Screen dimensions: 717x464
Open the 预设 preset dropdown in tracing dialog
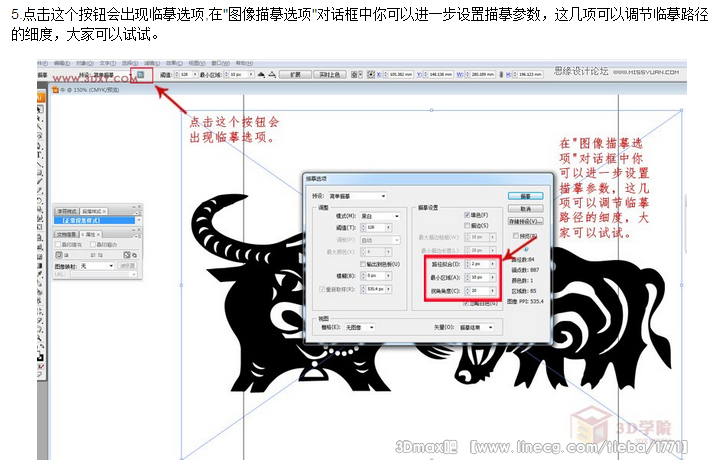(x=358, y=196)
